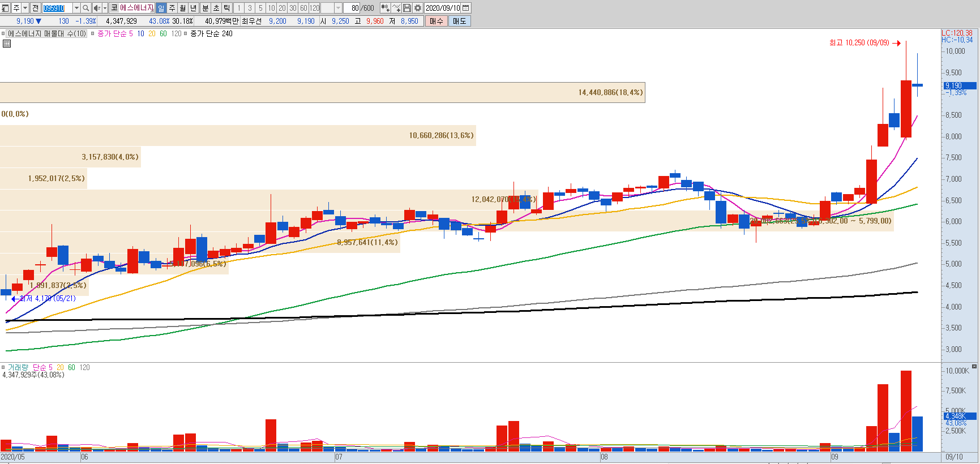The height and width of the screenshot is (464, 980).
Task: Click the high price value 9,960
Action: point(375,21)
